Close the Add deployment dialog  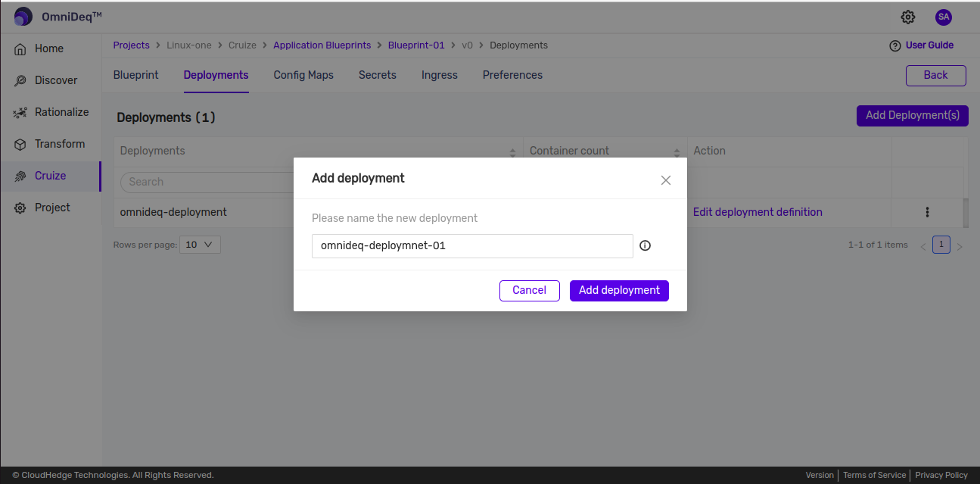tap(666, 180)
